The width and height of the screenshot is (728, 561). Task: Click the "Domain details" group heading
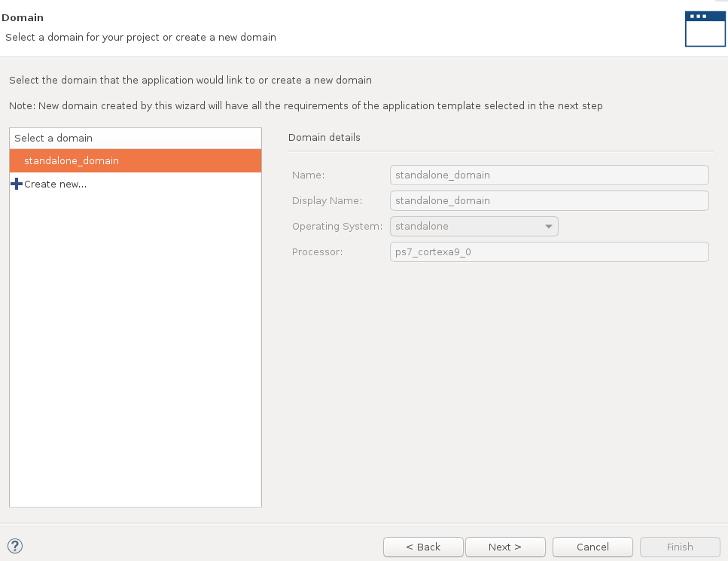pyautogui.click(x=324, y=138)
